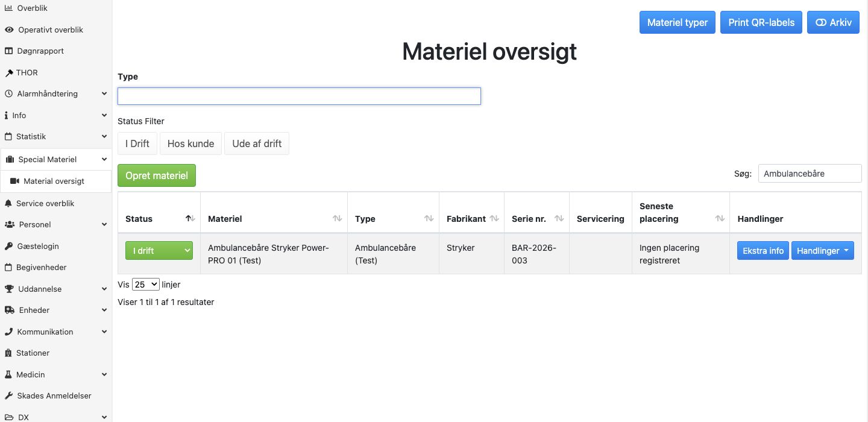The height and width of the screenshot is (422, 868).
Task: Click the eye icon beside Operativt overblik
Action: tap(9, 30)
